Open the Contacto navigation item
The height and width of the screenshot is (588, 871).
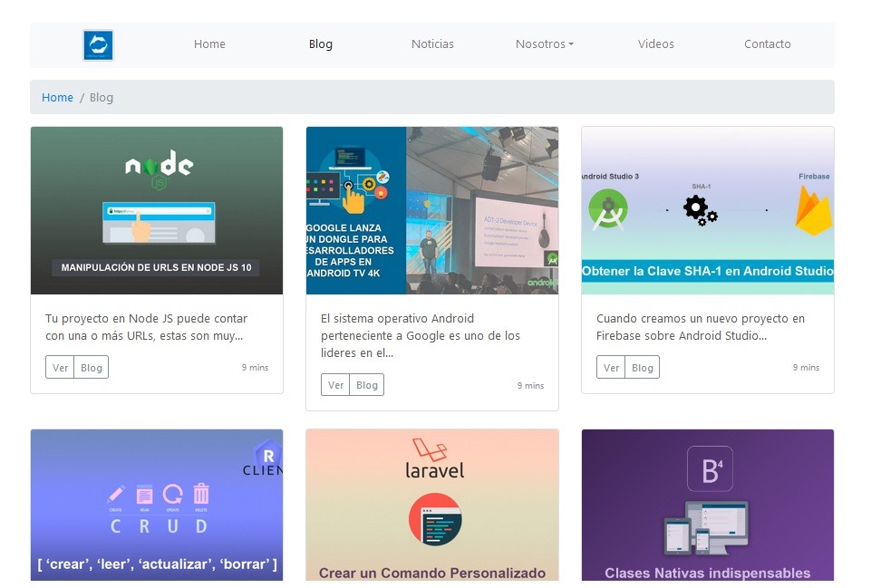click(x=767, y=43)
